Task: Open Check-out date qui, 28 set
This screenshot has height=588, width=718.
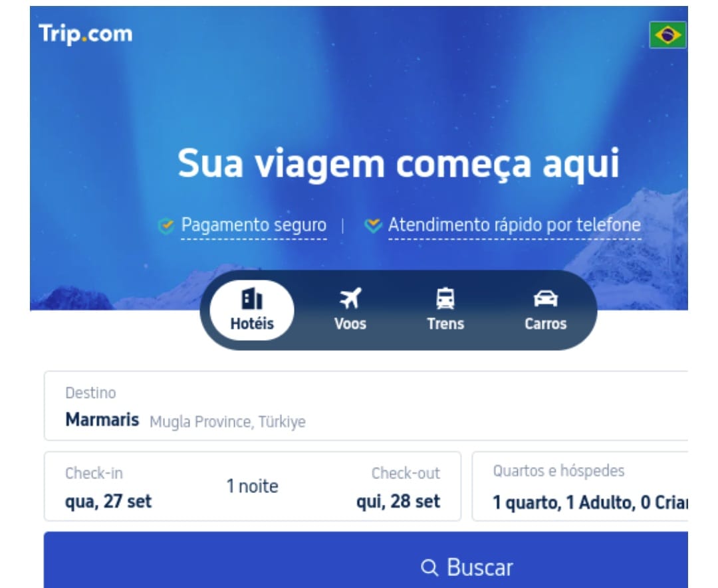Action: point(398,502)
